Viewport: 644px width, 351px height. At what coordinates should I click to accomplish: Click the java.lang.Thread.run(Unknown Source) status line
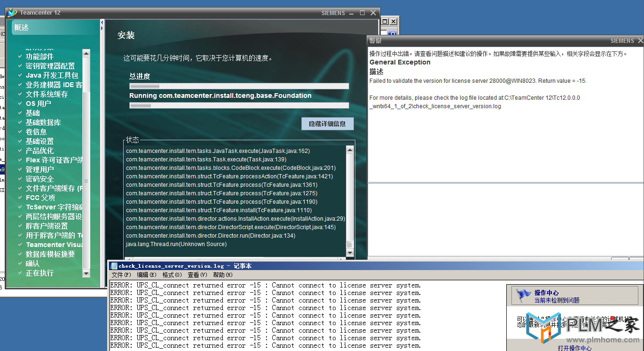coord(176,244)
